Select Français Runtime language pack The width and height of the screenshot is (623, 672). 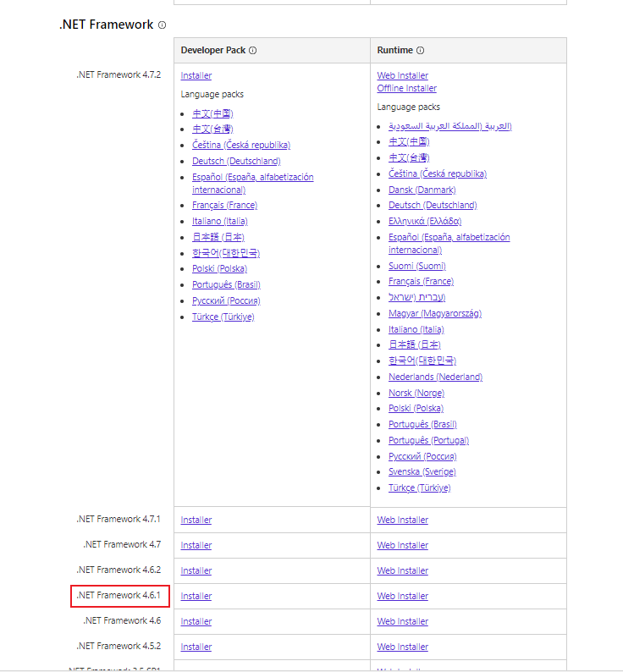point(421,282)
